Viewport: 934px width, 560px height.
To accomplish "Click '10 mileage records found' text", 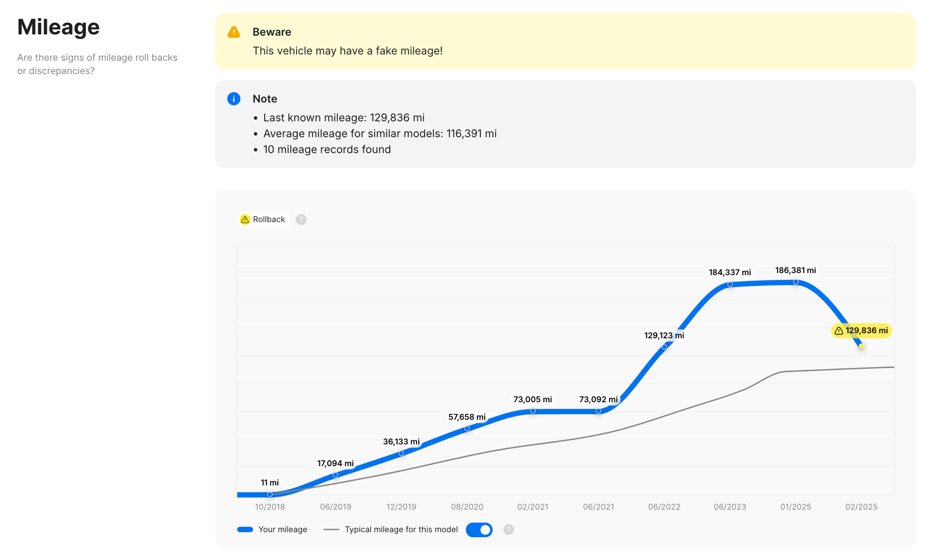I will (x=327, y=150).
